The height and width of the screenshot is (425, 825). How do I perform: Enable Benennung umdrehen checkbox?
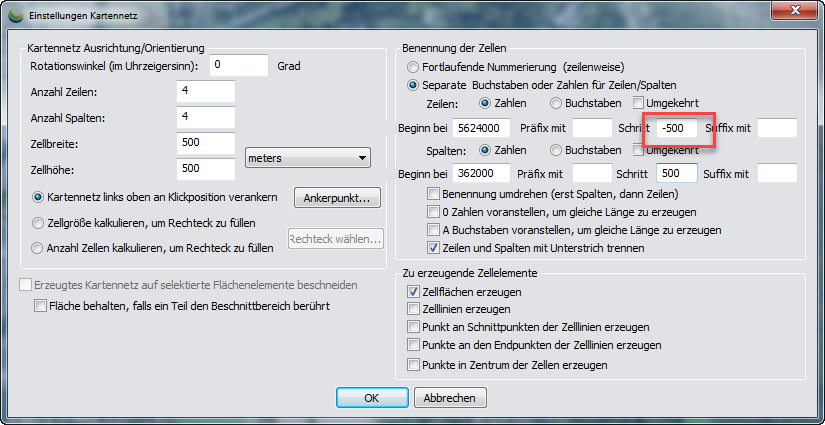(x=433, y=194)
